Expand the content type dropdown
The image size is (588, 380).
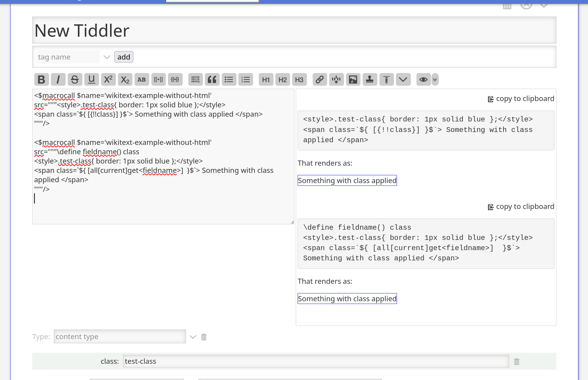point(193,337)
